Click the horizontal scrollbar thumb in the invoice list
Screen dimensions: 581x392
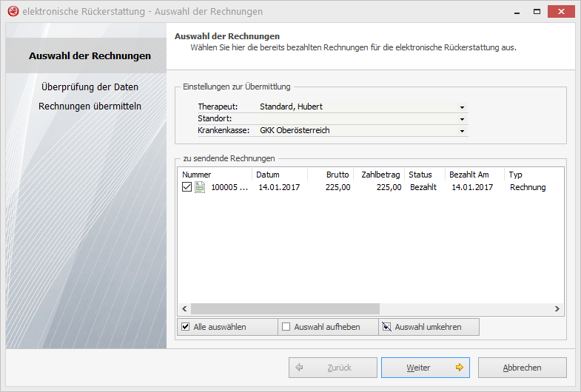(x=285, y=308)
